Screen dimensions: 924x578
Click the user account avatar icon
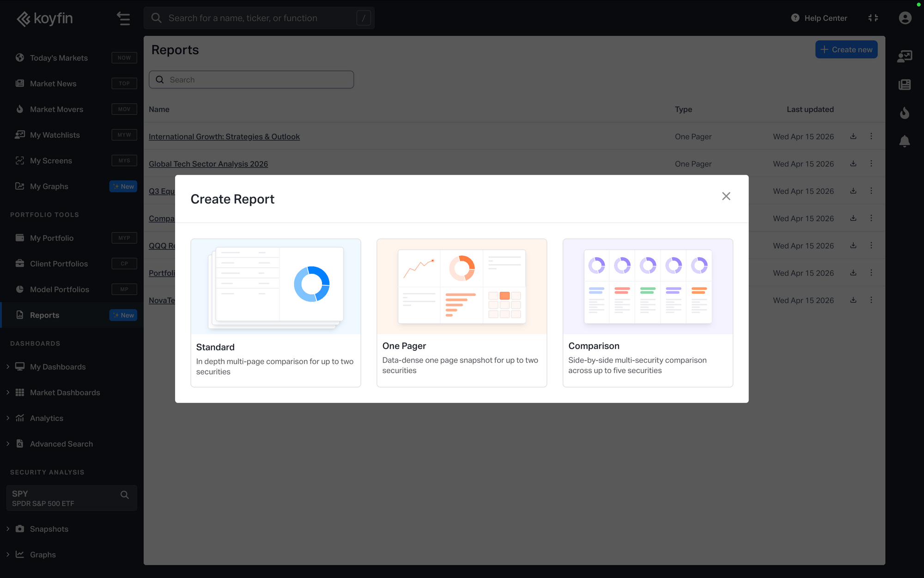pyautogui.click(x=905, y=18)
